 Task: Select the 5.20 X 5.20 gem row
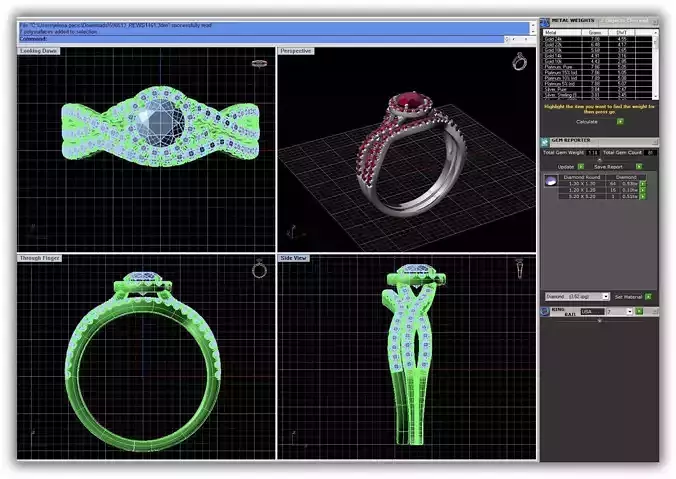pyautogui.click(x=599, y=196)
